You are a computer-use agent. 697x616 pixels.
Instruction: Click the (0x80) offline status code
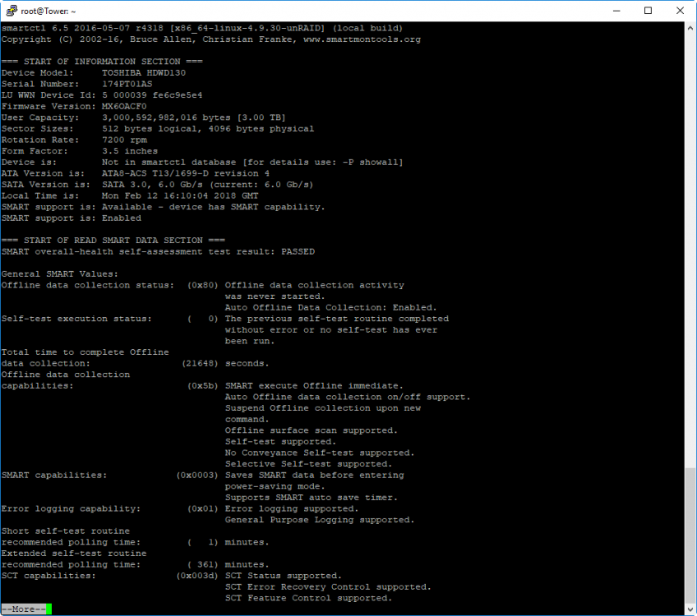click(203, 285)
